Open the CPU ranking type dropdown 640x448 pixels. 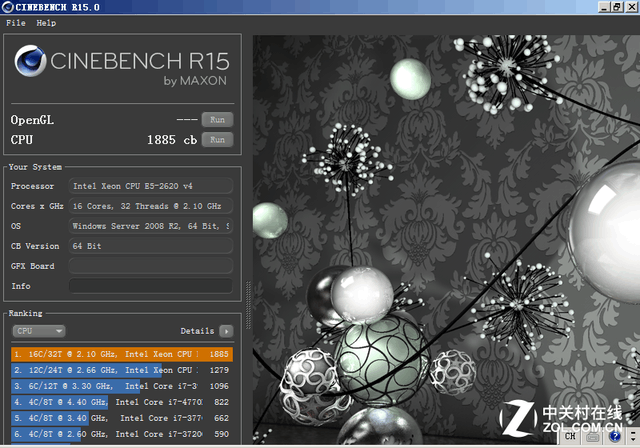[x=39, y=331]
